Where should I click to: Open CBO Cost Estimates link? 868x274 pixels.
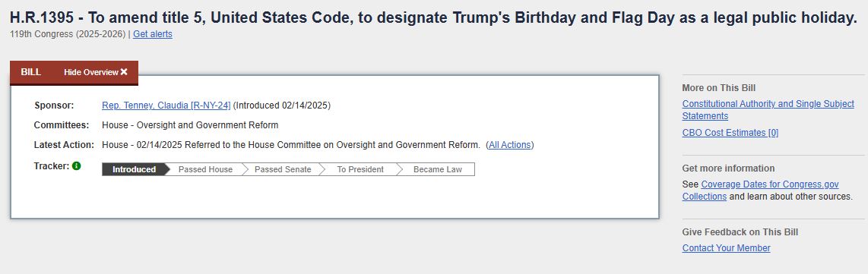[x=730, y=133]
